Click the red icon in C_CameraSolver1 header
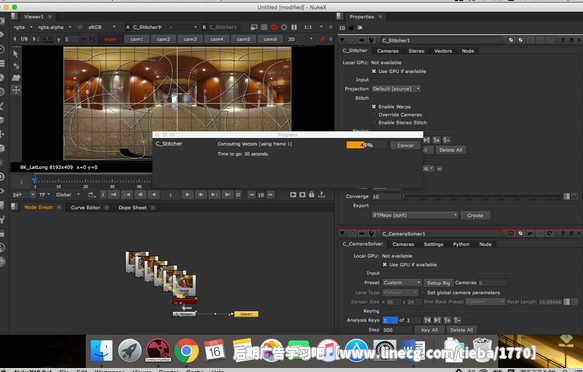The image size is (583, 372). (x=511, y=233)
